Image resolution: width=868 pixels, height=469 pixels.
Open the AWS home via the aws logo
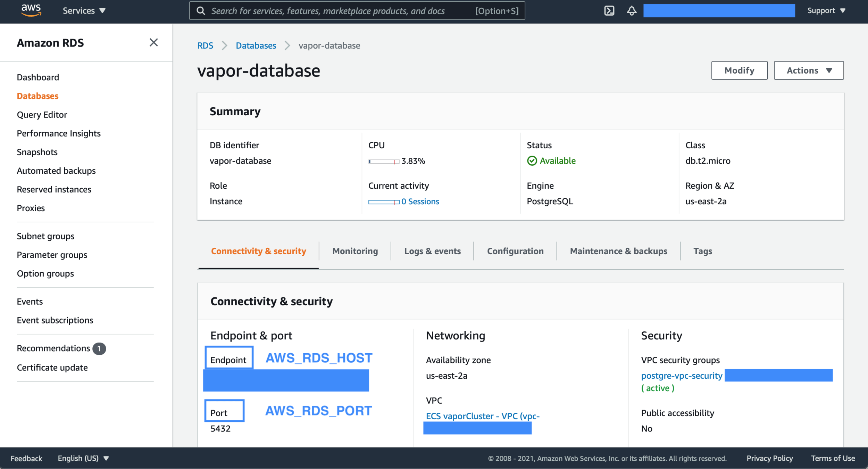pos(31,10)
